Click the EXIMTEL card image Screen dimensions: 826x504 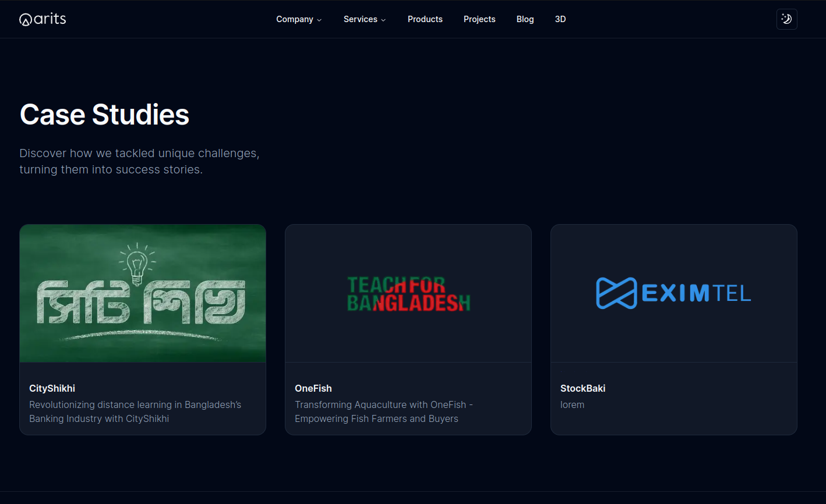[673, 293]
